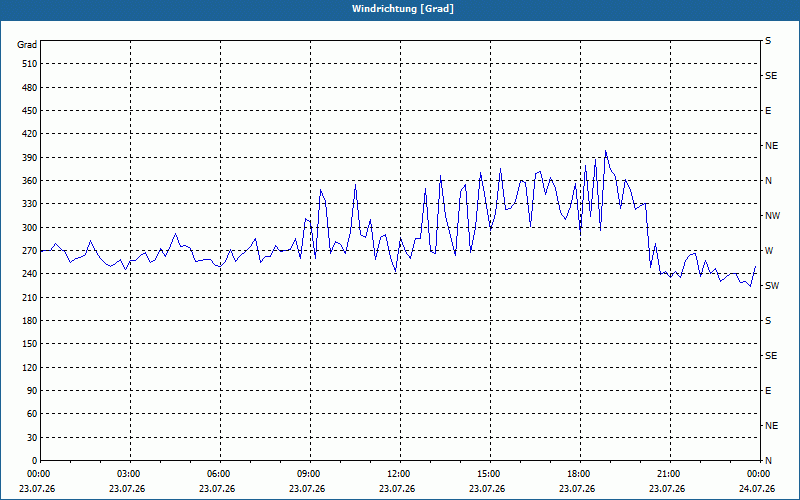Click the 21:00 time axis label

[670, 474]
